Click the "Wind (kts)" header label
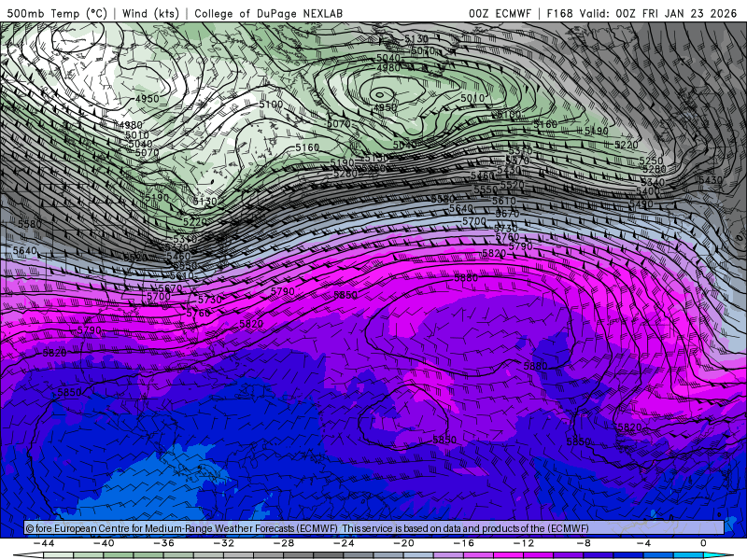The width and height of the screenshot is (747, 560). click(150, 13)
